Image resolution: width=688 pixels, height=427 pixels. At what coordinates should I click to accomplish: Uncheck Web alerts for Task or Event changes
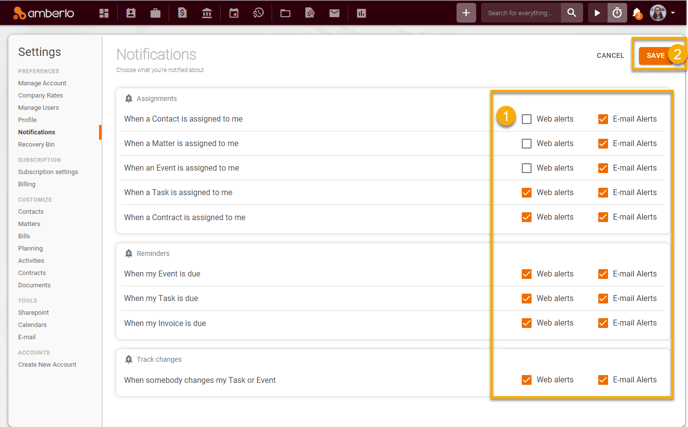click(527, 380)
